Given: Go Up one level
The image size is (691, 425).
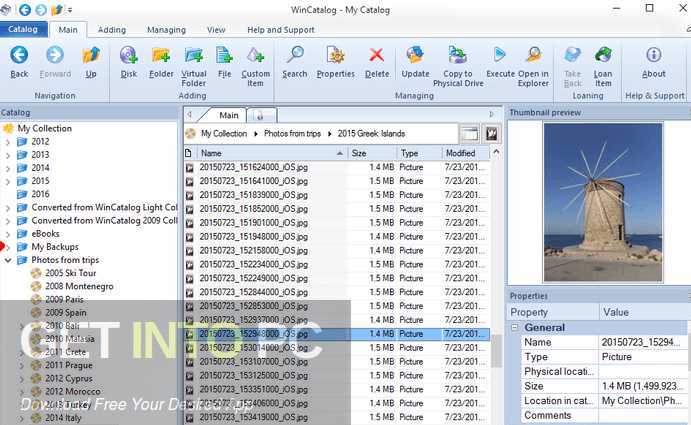Looking at the screenshot, I should 91,62.
